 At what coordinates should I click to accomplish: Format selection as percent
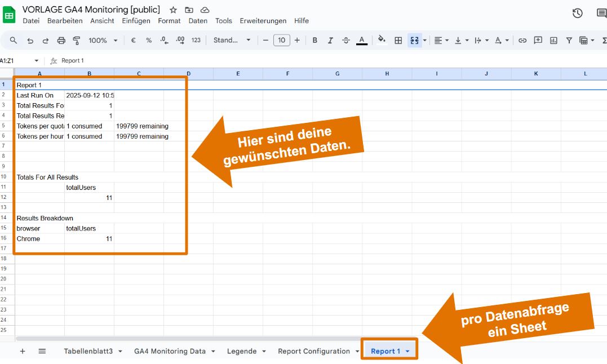pos(148,40)
